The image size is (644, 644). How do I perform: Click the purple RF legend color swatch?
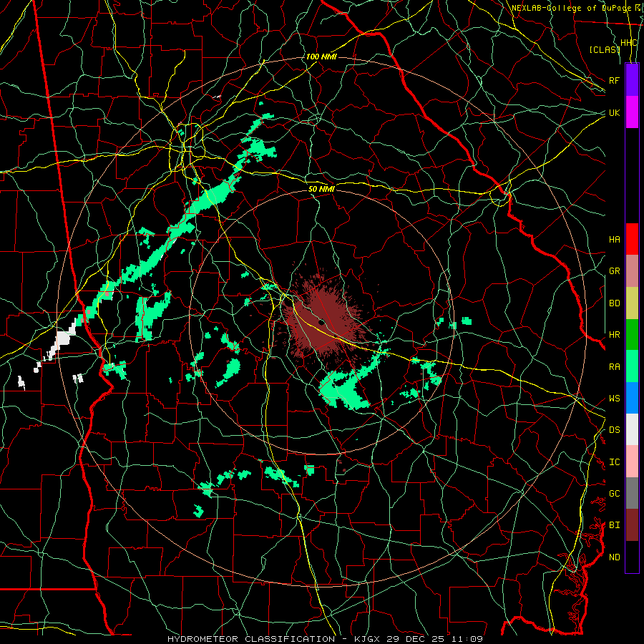[x=632, y=80]
